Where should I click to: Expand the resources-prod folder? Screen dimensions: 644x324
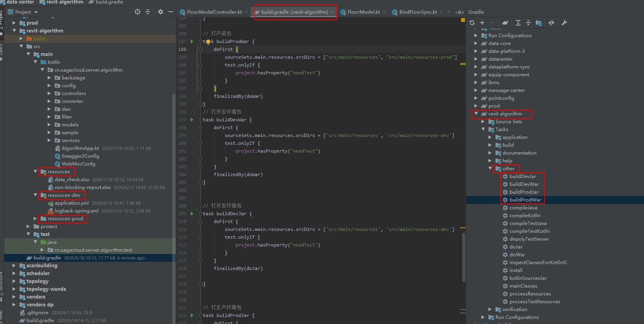coord(35,219)
